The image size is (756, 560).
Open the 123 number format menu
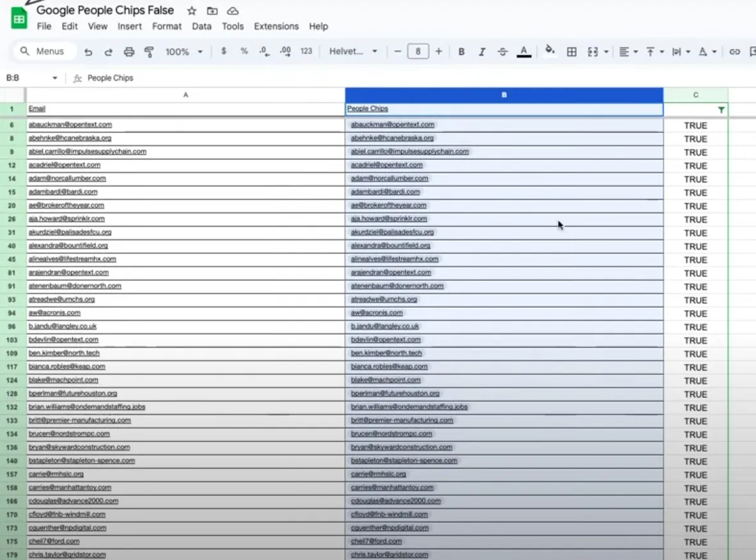[306, 51]
